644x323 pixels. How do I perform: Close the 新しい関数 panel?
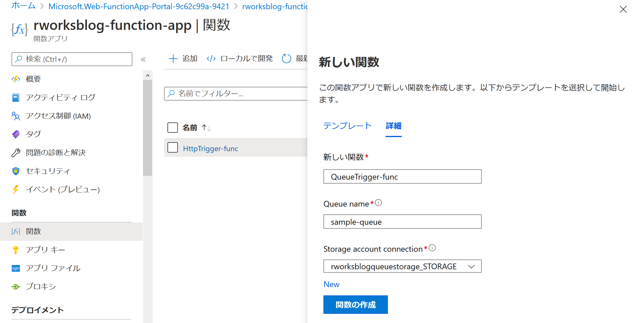[x=623, y=9]
